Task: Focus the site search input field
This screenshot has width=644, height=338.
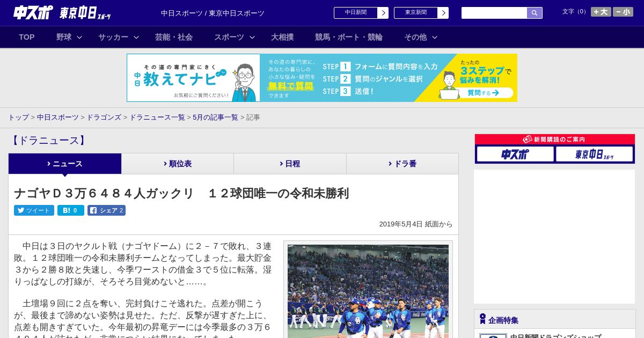Action: (x=494, y=13)
